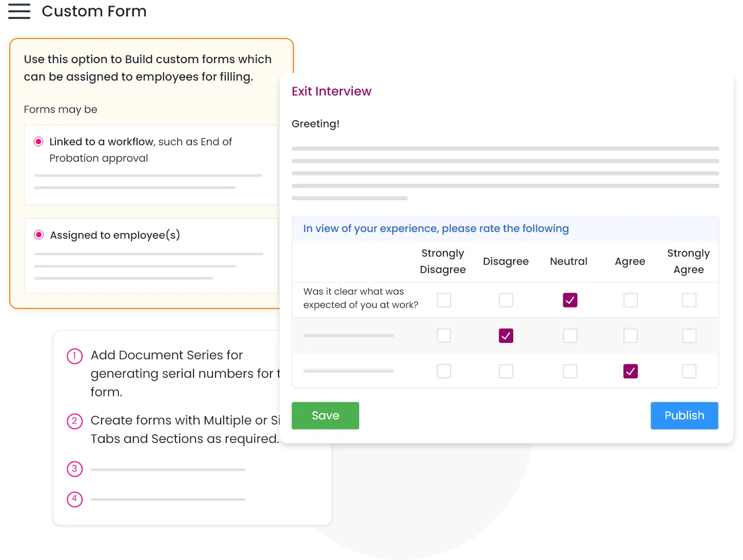Screen dimensions: 743x560
Task: Click the step 2 circled number icon
Action: pos(75,421)
